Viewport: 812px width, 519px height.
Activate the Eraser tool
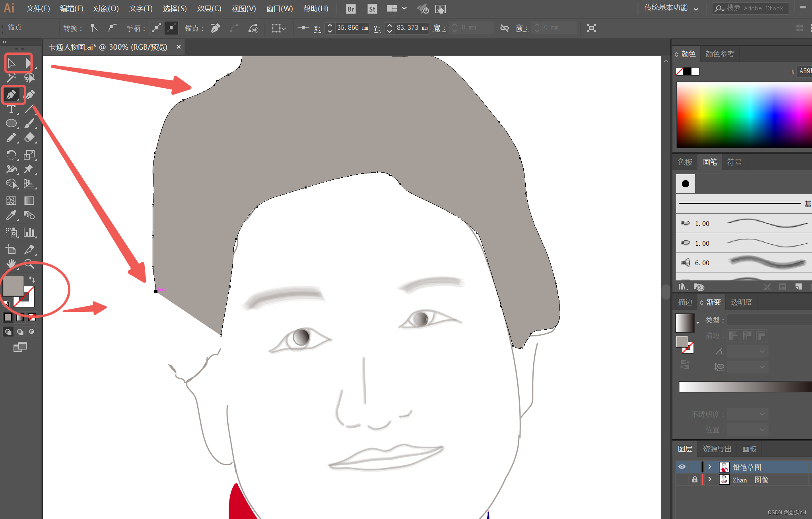point(29,138)
